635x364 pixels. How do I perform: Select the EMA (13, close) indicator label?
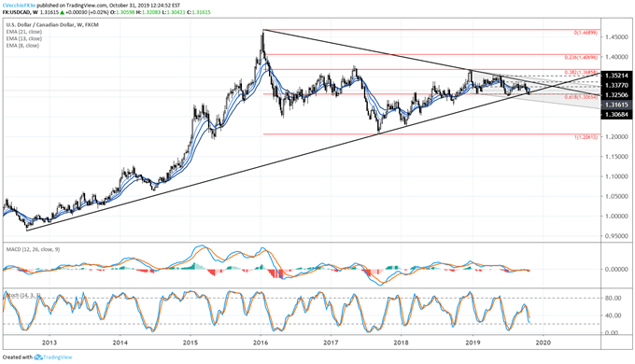click(x=24, y=38)
